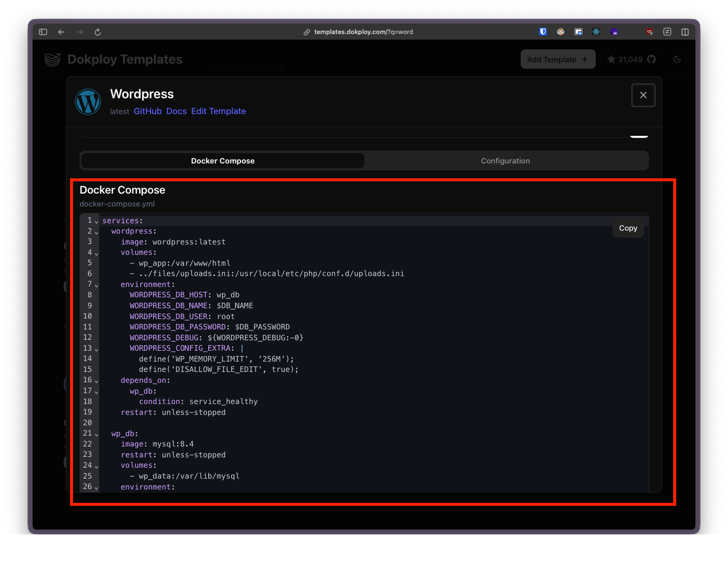The image size is (728, 571).
Task: Click the address bar URL field
Action: click(364, 32)
